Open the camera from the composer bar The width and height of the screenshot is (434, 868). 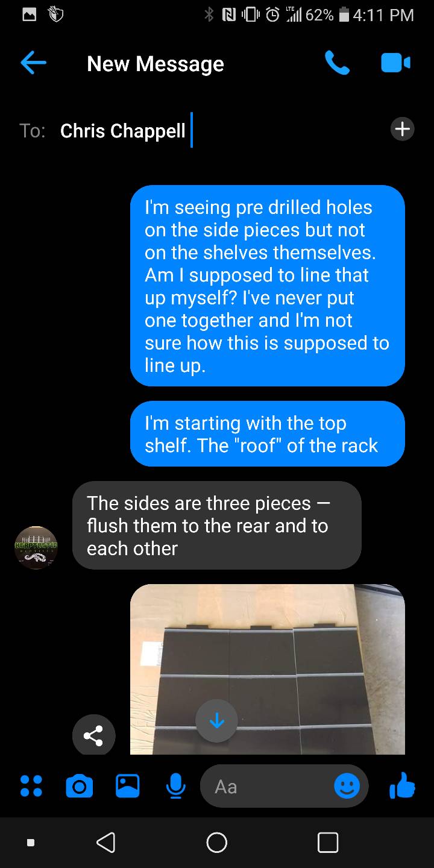click(79, 786)
